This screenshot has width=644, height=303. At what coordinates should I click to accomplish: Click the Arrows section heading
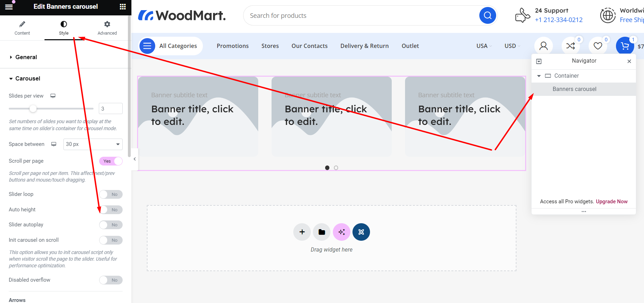click(17, 300)
